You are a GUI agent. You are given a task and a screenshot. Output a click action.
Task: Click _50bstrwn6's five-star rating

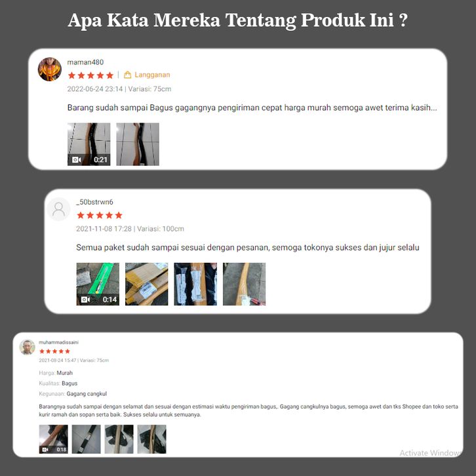[100, 215]
